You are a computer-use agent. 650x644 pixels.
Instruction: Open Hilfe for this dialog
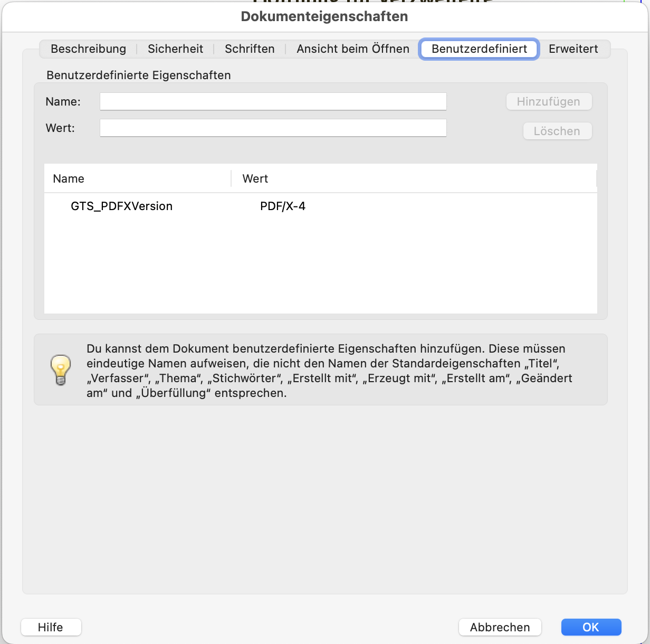pos(51,627)
